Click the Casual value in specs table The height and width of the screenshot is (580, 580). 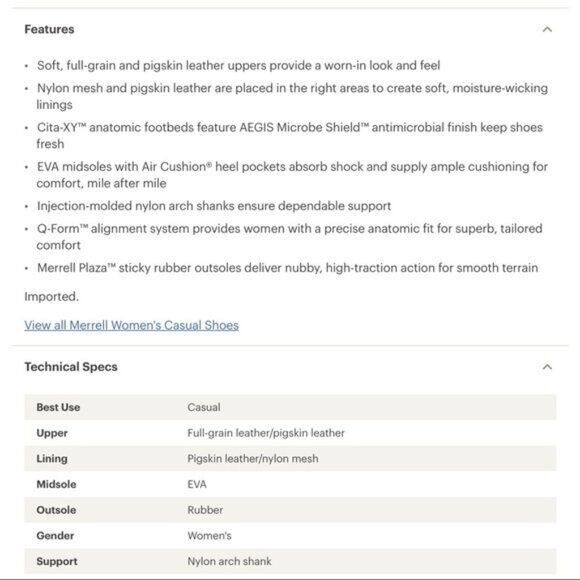203,407
